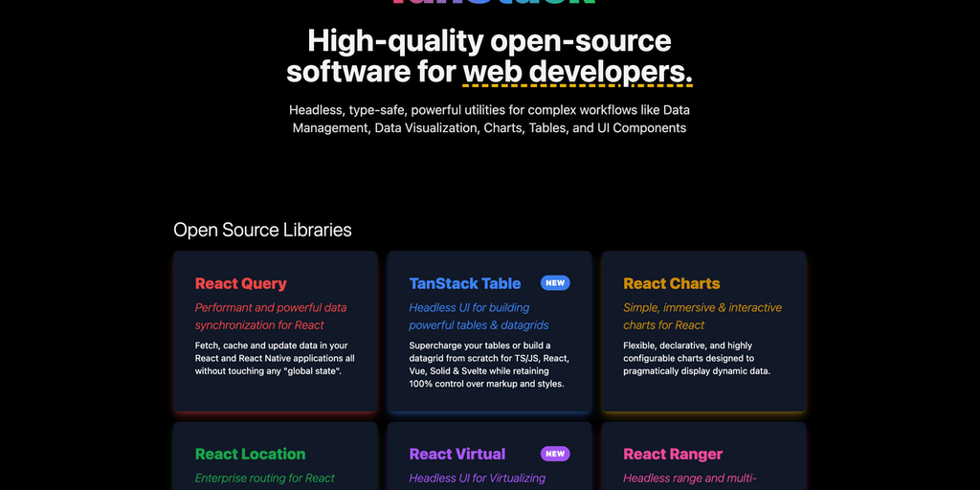Open the React Location card title

point(250,454)
